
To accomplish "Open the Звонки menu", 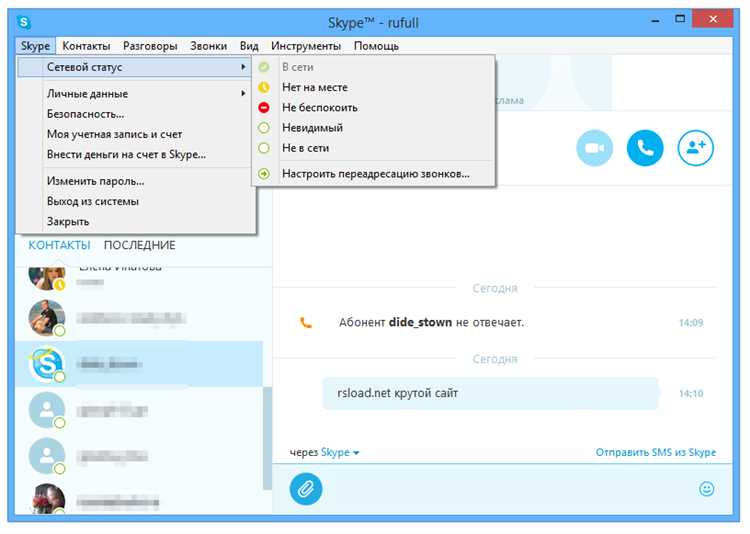I will (209, 46).
